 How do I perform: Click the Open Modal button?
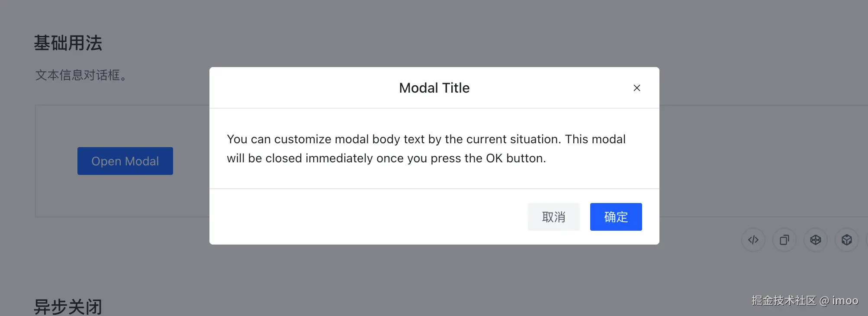coord(125,161)
